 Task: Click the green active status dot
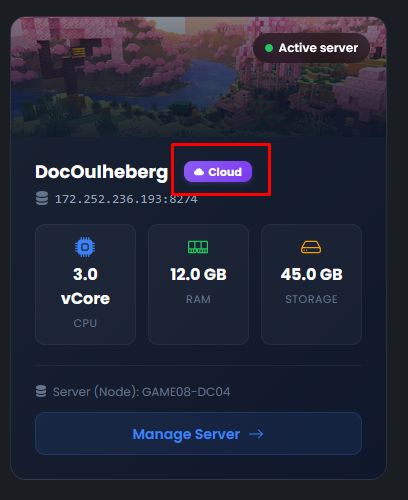(x=269, y=48)
